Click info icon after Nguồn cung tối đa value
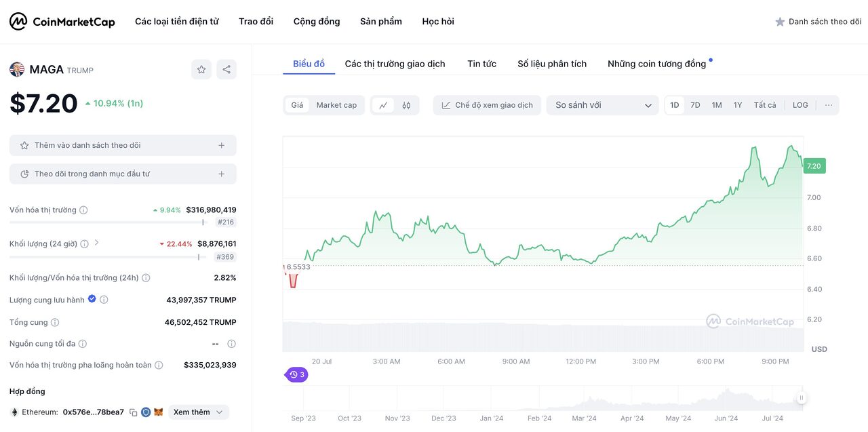868x432 pixels. tap(231, 344)
